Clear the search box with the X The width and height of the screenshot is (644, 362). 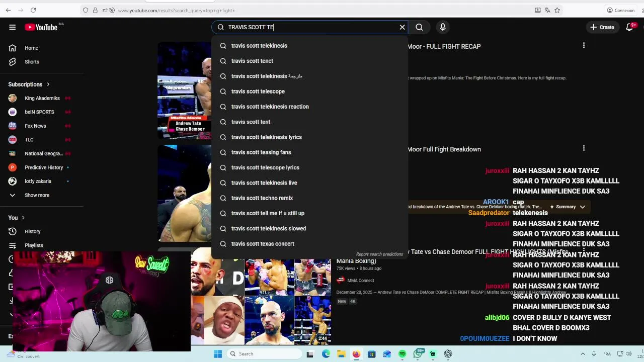point(403,27)
